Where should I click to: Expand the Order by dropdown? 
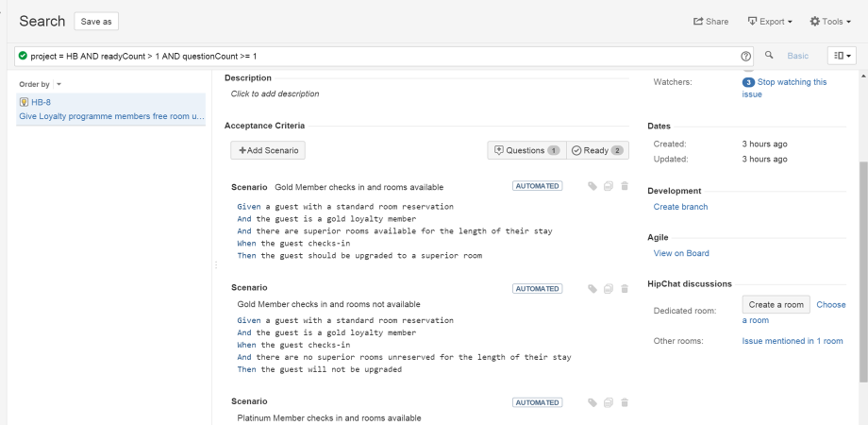59,84
